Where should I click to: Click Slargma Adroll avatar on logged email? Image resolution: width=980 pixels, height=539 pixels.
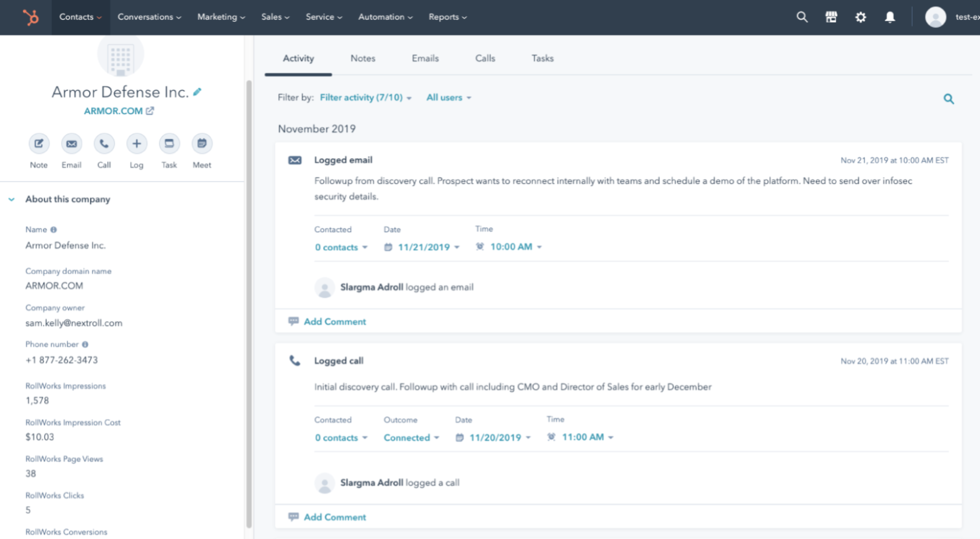coord(324,287)
